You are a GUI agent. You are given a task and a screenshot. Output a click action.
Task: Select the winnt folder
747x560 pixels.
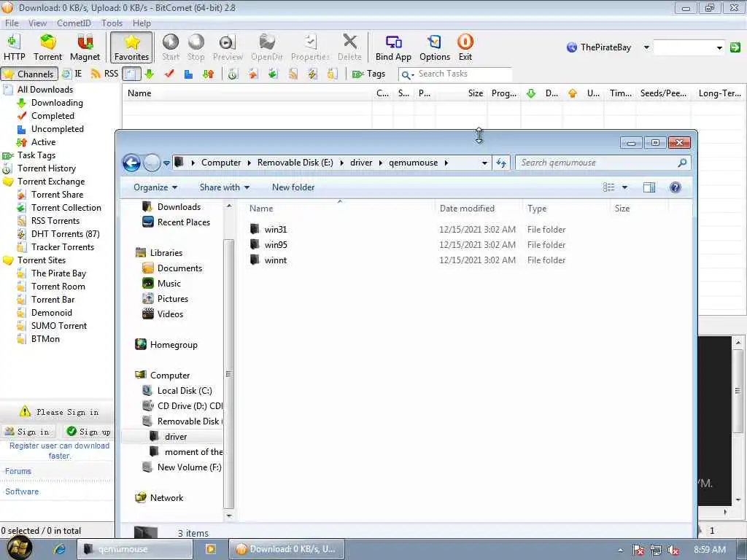tap(275, 260)
